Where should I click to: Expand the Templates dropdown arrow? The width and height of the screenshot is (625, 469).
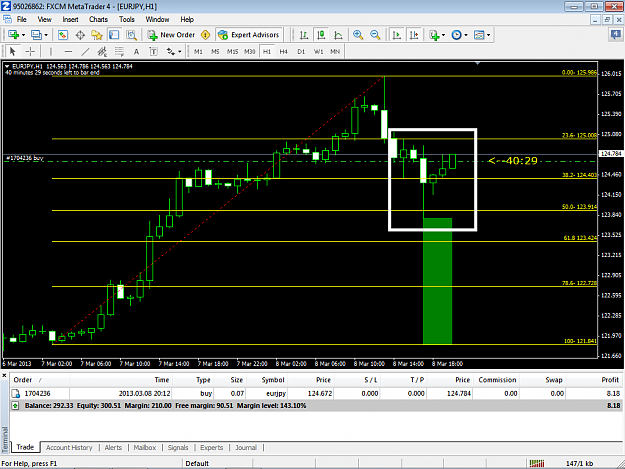[x=488, y=35]
